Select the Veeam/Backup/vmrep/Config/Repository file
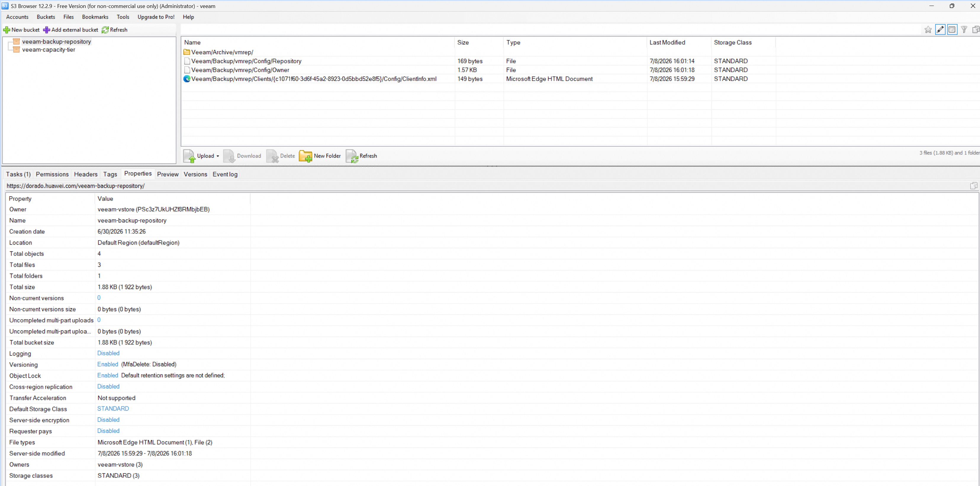980x486 pixels. [x=246, y=61]
